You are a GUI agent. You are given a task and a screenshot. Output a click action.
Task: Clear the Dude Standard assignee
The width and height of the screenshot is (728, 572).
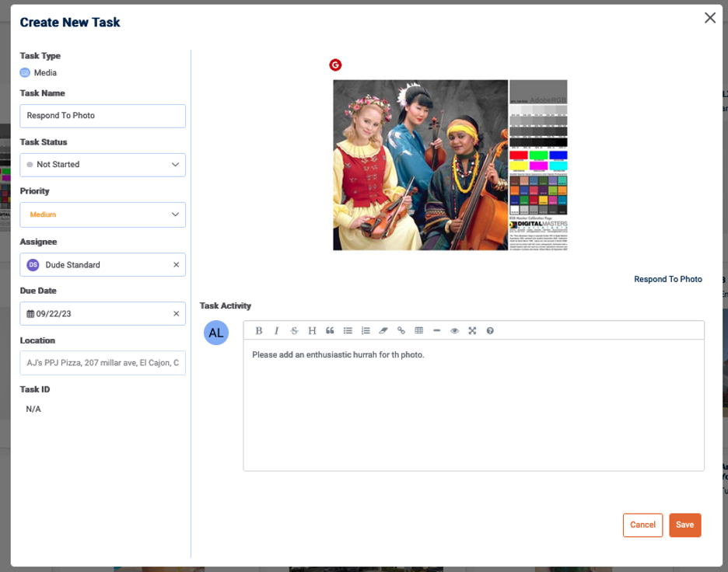pos(176,265)
